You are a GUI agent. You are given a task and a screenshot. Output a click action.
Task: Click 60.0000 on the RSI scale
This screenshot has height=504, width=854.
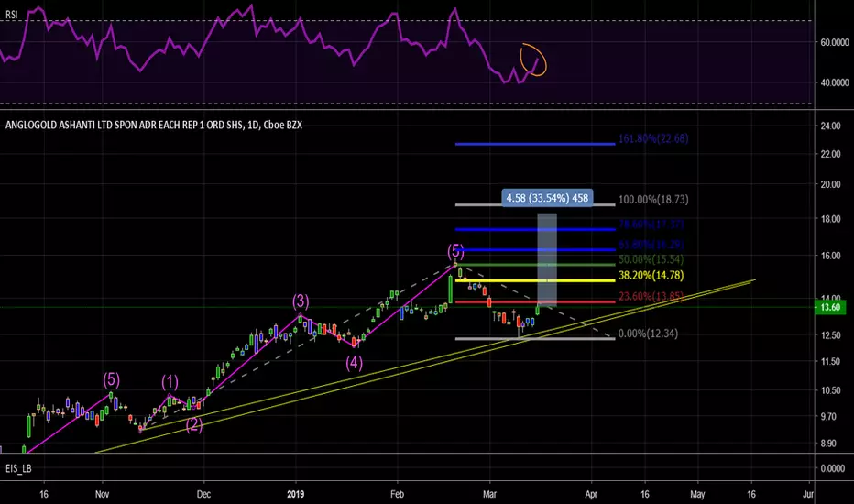pos(835,42)
